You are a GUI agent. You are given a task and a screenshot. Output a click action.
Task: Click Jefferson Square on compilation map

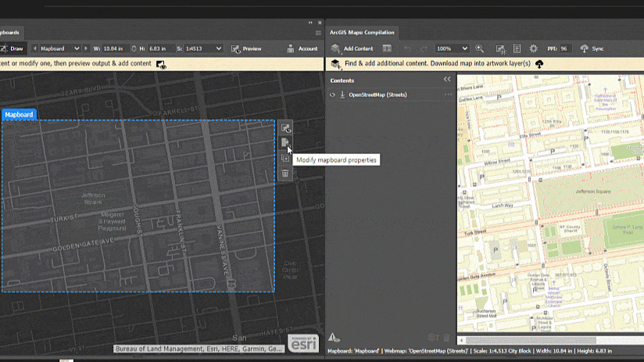click(593, 192)
